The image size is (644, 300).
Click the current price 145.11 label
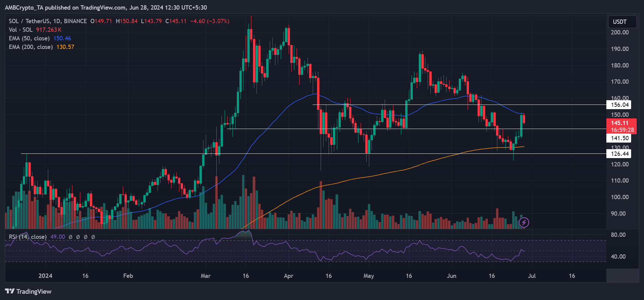(620, 123)
